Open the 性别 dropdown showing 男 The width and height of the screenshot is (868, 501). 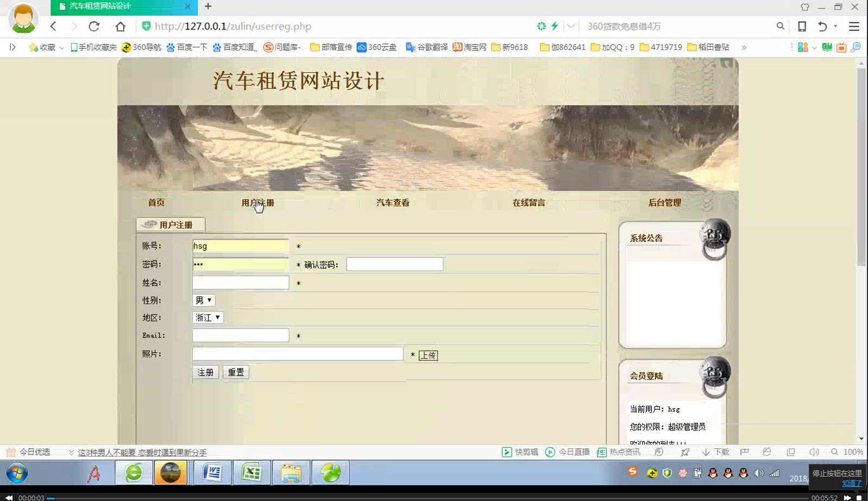coord(204,300)
